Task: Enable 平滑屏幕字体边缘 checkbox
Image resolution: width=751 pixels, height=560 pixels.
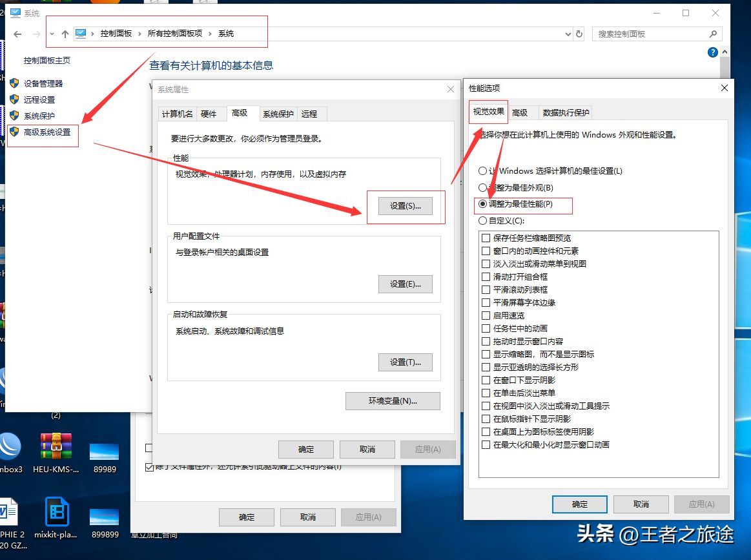Action: point(486,303)
